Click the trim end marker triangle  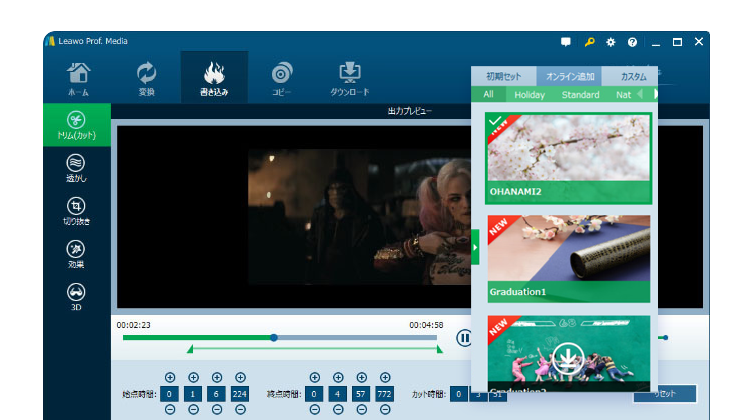pos(439,349)
